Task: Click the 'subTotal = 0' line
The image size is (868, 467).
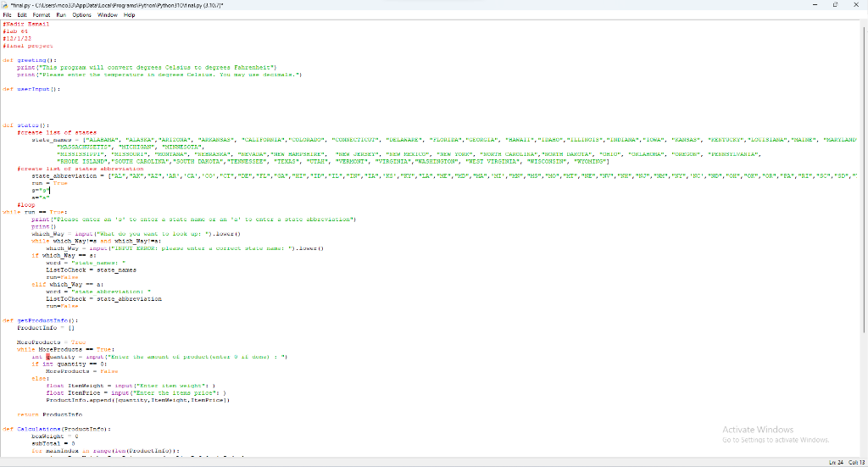Action: coord(53,443)
